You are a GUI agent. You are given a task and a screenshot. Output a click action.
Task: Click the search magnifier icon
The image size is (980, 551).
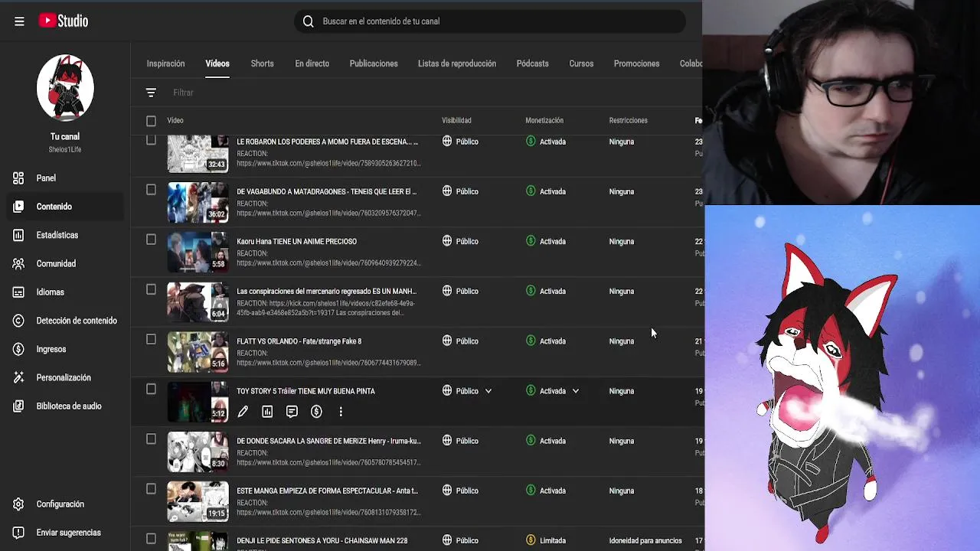pyautogui.click(x=309, y=21)
